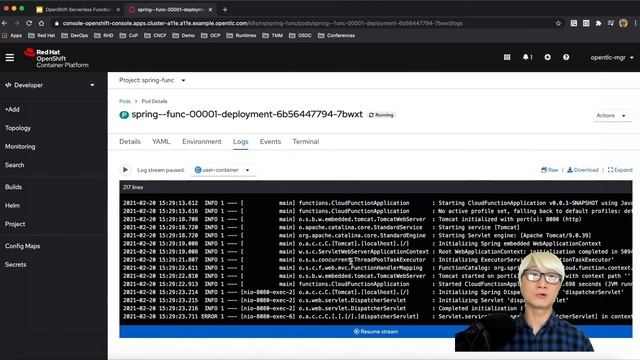Open the CNCF bookmarks folder
Screen dimensions: 640x360
point(155,36)
